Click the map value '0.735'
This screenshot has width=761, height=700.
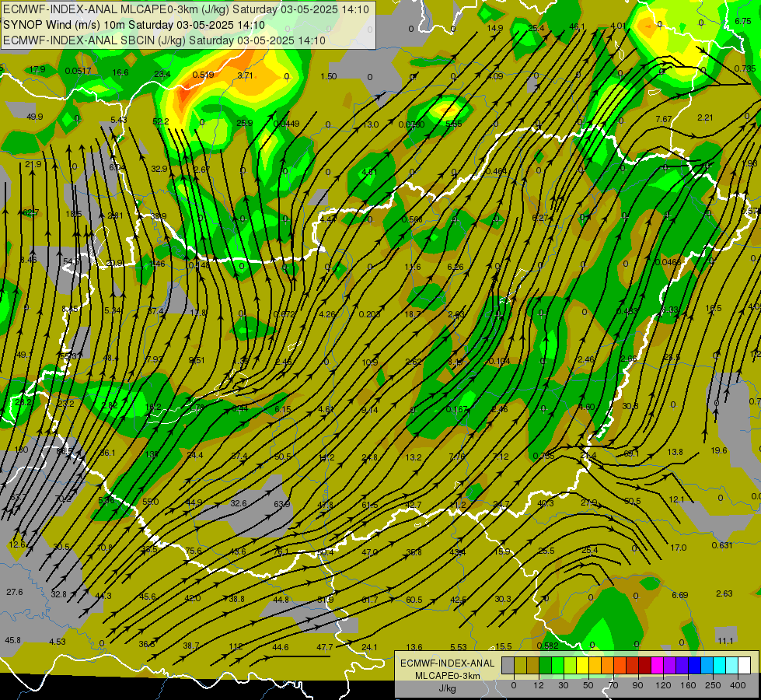tap(745, 68)
